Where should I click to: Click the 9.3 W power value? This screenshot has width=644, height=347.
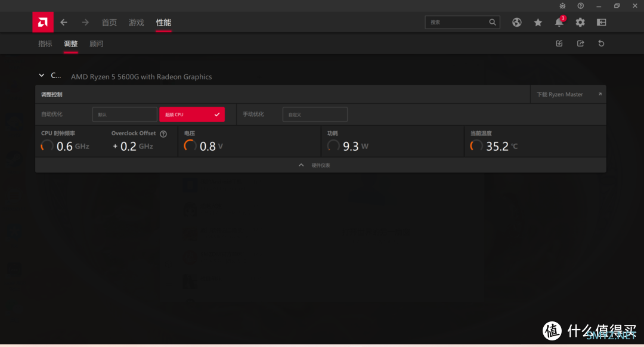click(x=355, y=146)
